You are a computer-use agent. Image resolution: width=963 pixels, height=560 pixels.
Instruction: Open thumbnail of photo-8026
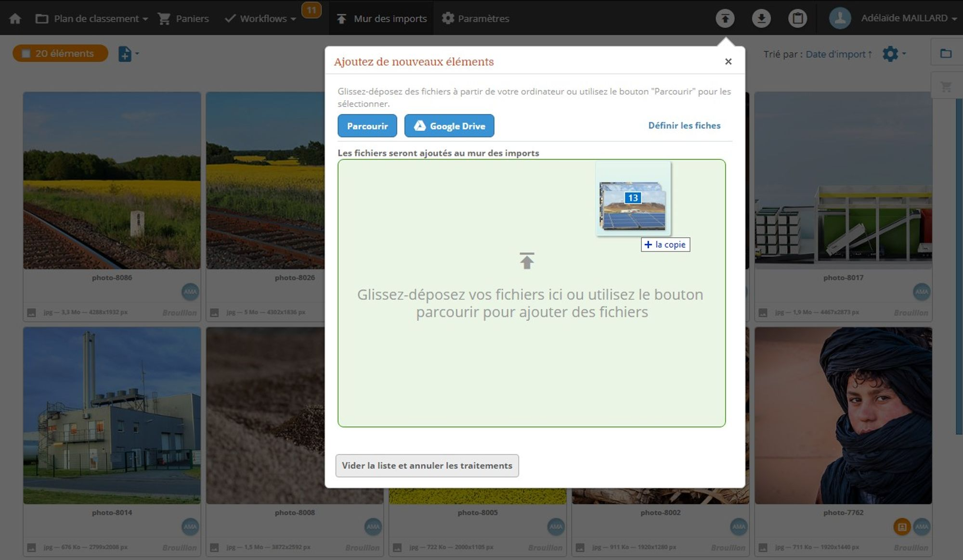click(x=266, y=180)
